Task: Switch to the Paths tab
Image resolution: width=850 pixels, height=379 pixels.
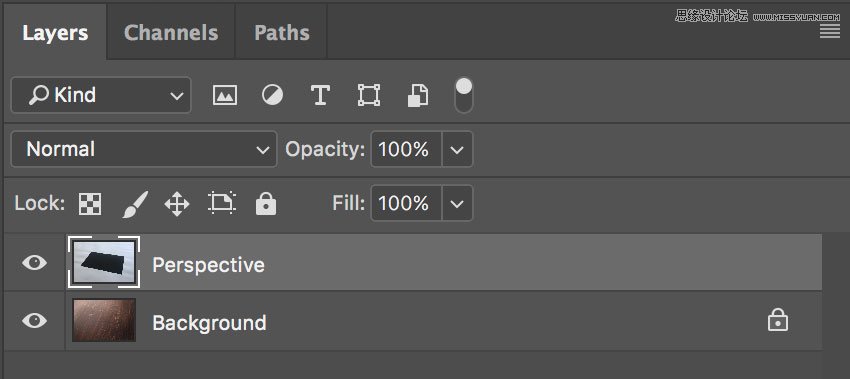Action: [x=282, y=33]
